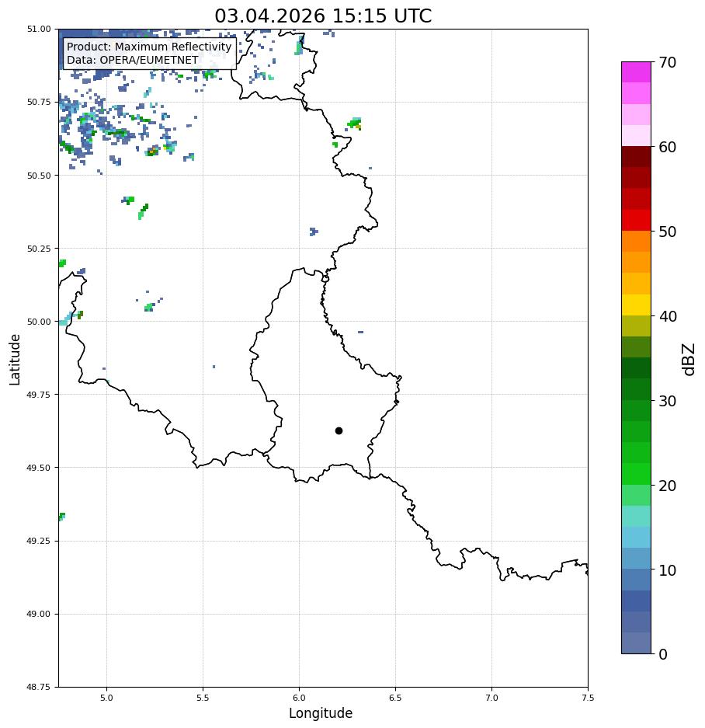
Task: Pick the palest pink swatch just above 60 dBZ
Action: click(x=637, y=135)
